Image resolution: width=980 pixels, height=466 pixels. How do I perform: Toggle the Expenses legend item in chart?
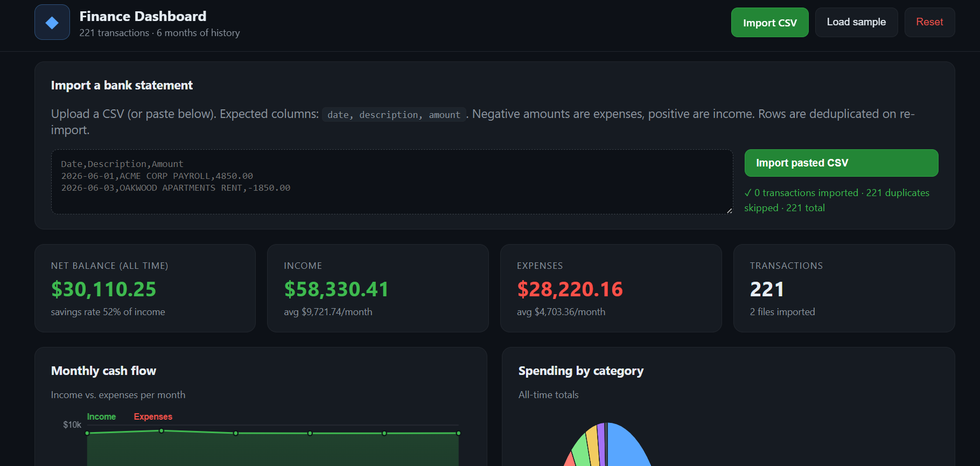[x=153, y=416]
